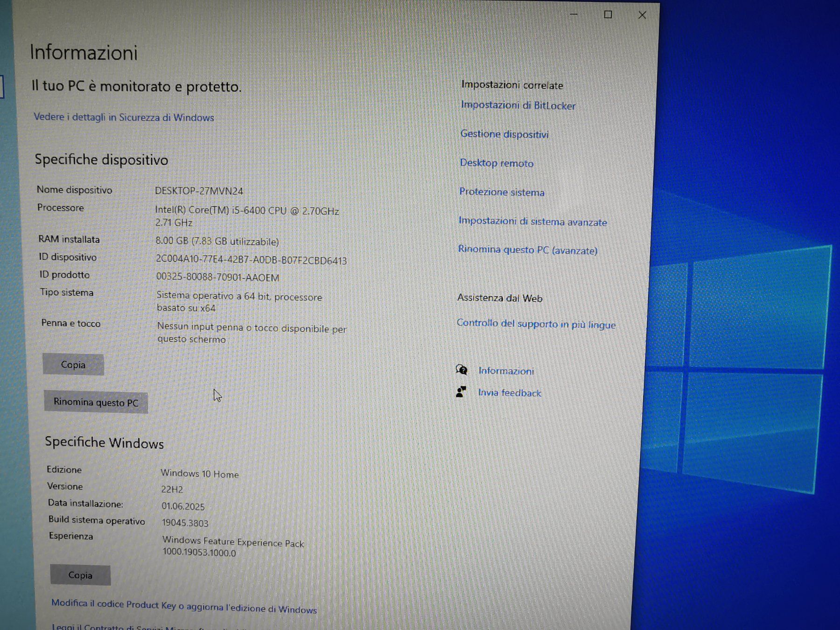Select the OS build 19045.3803

185,523
